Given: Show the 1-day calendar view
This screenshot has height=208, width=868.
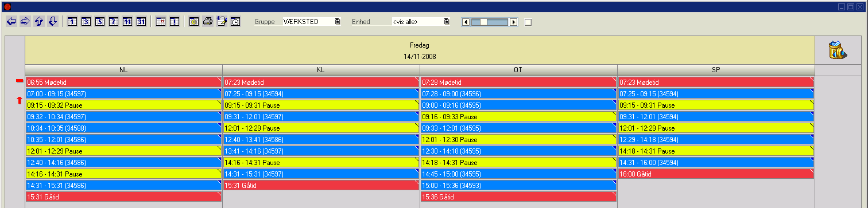Looking at the screenshot, I should coord(72,22).
